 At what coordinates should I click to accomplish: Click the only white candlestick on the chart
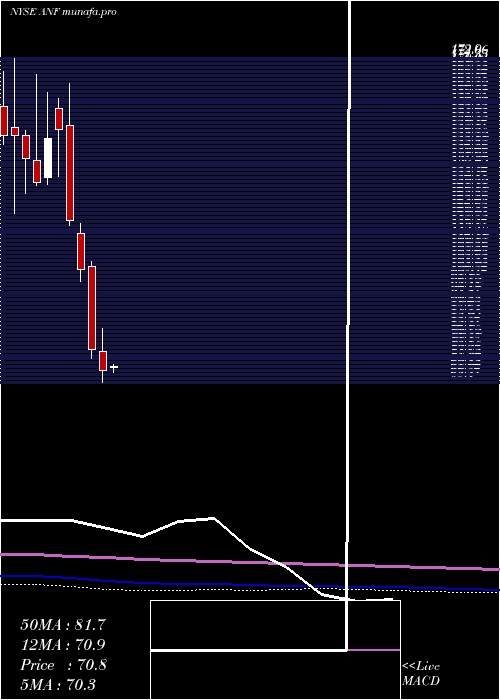click(48, 158)
